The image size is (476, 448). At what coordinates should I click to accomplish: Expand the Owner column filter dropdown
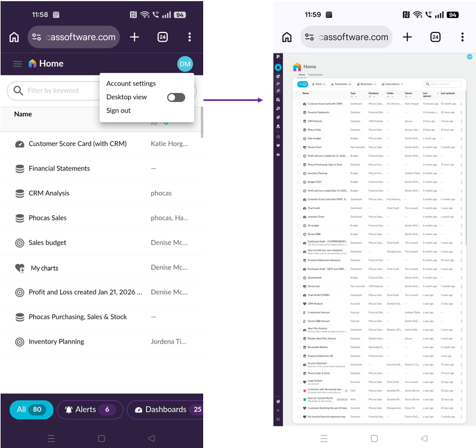point(410,96)
